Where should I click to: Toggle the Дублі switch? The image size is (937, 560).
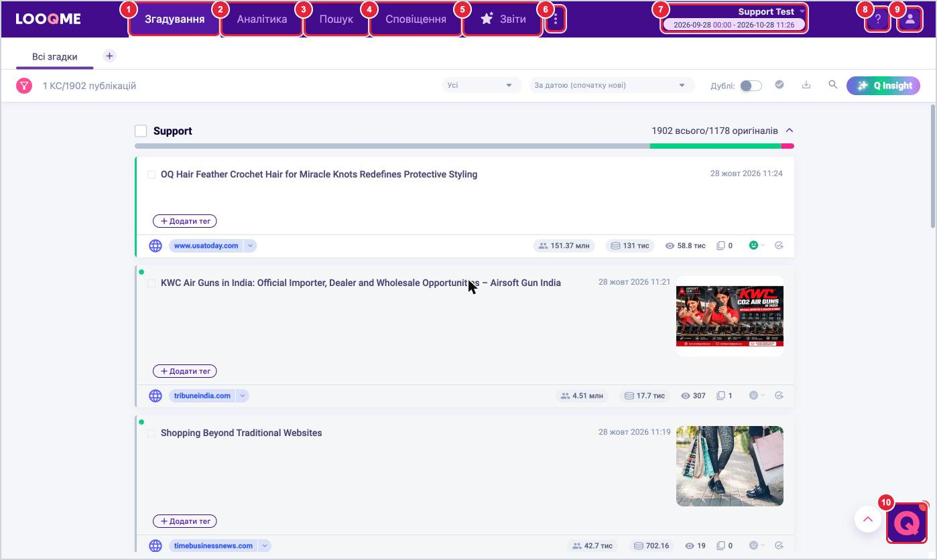click(751, 86)
